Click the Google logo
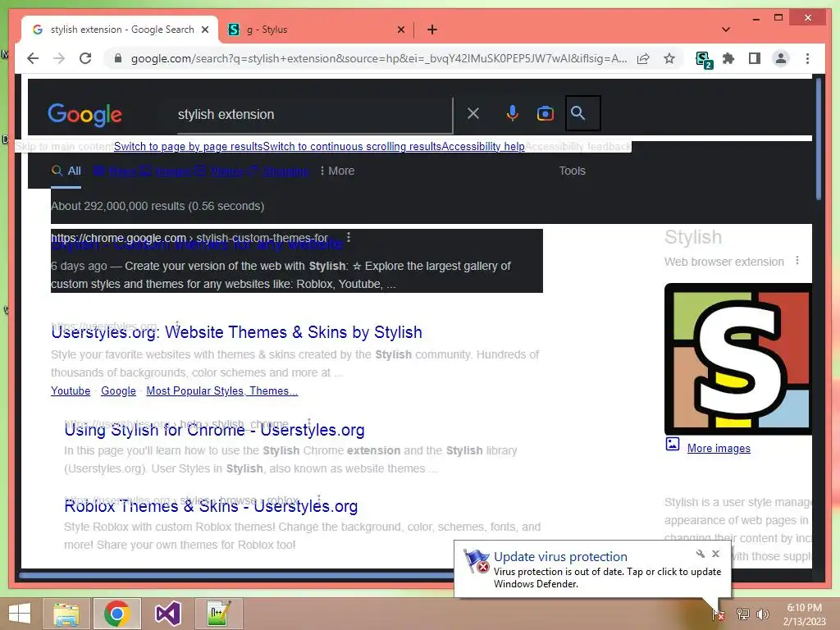The width and height of the screenshot is (840, 630). [84, 115]
